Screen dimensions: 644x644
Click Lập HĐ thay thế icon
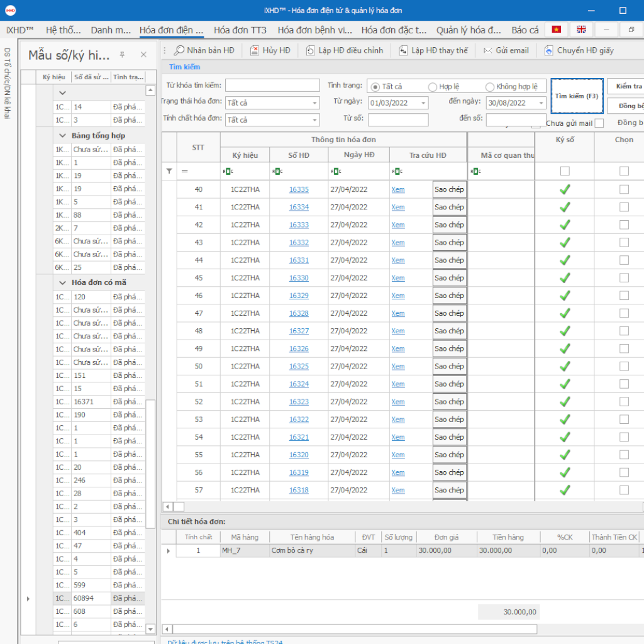pos(403,50)
